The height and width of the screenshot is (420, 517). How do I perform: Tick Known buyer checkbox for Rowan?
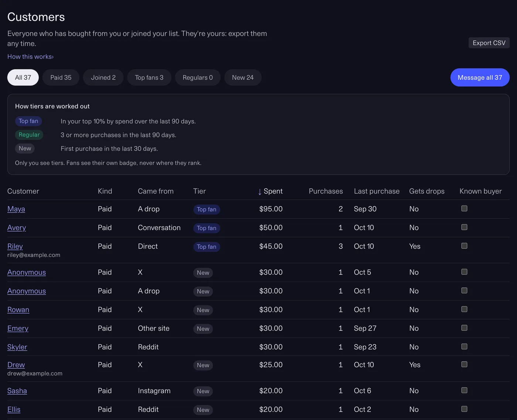tap(464, 309)
